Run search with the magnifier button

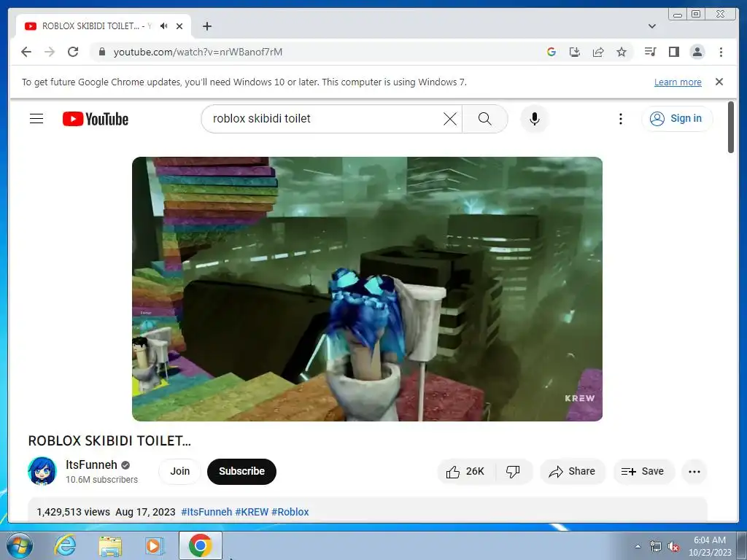484,119
